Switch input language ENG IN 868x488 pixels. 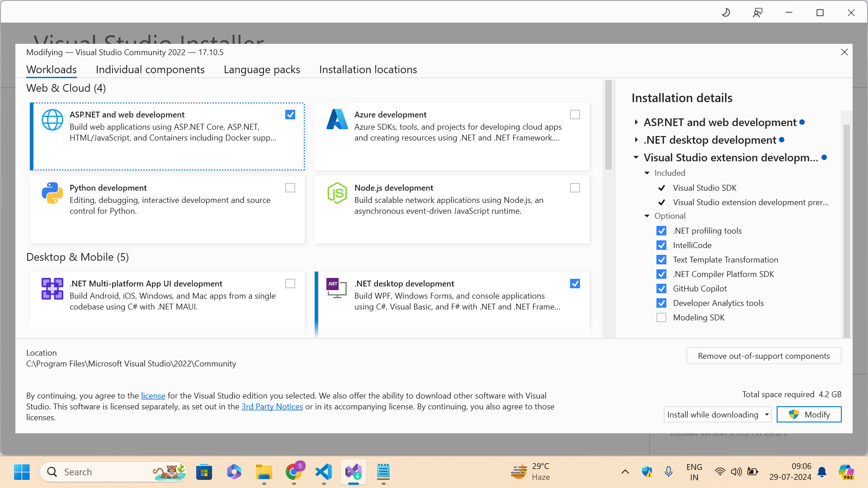coord(694,472)
